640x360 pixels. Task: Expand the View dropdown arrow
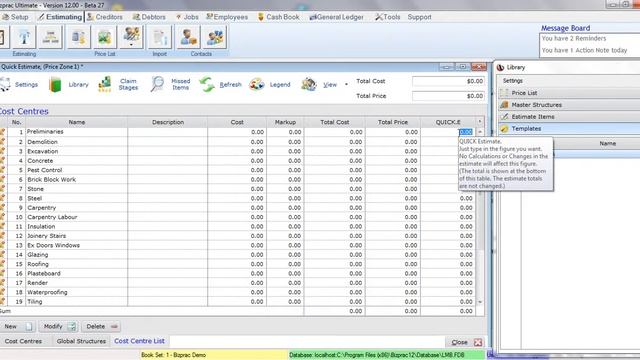[x=346, y=84]
